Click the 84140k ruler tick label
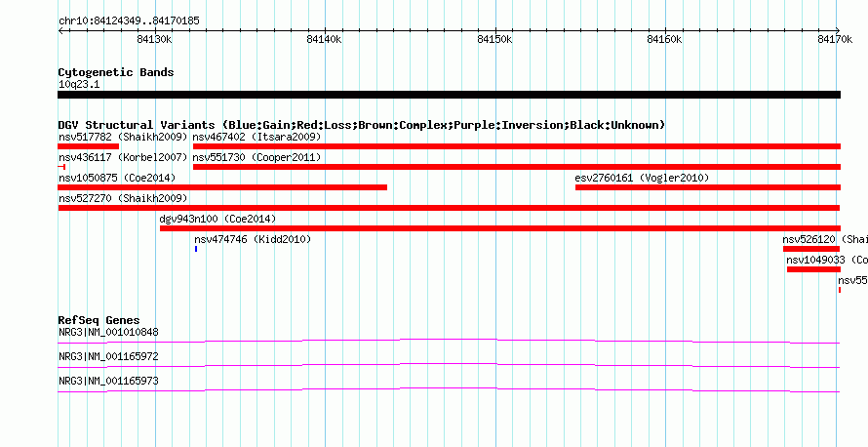Screen dimensions: 868x447 click(x=325, y=39)
